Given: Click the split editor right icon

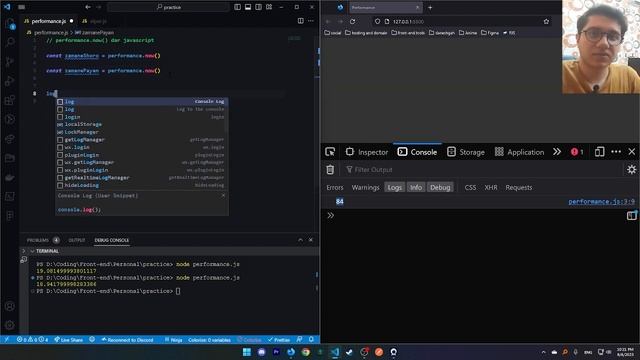Looking at the screenshot, I should (x=301, y=21).
